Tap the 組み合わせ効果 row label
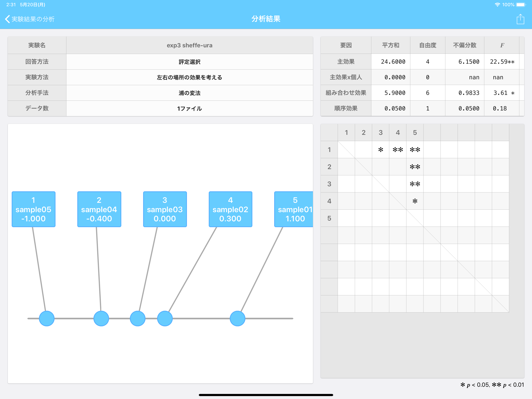 point(346,93)
